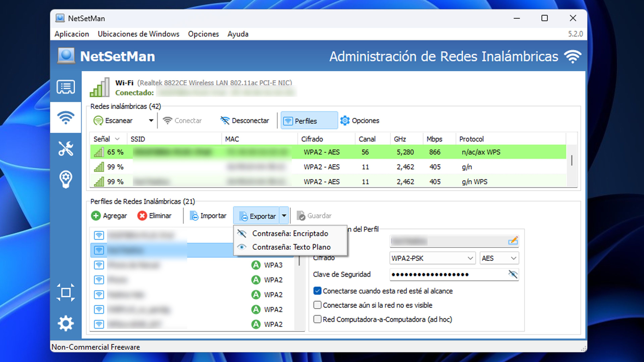Select the 65 % connected network row

click(328, 152)
